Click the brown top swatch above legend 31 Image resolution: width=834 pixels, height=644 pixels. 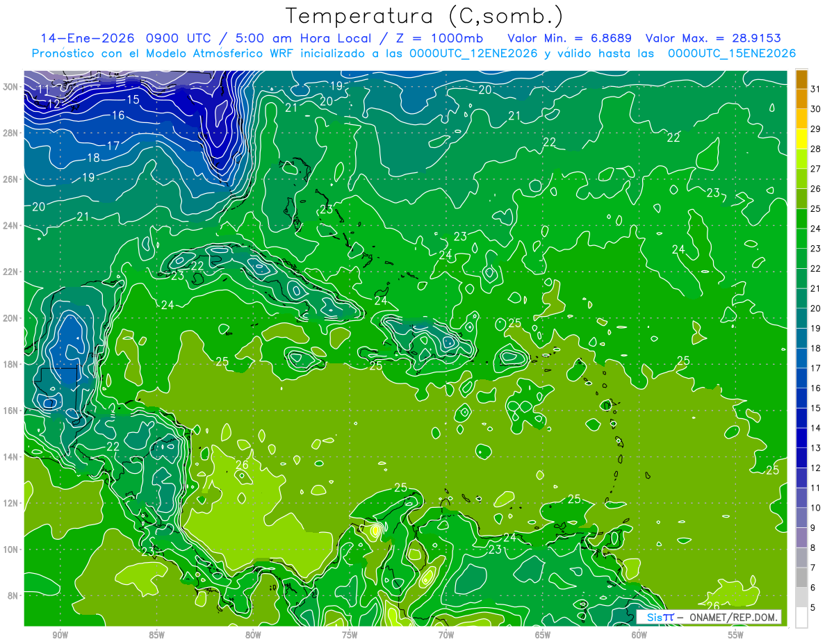point(801,79)
